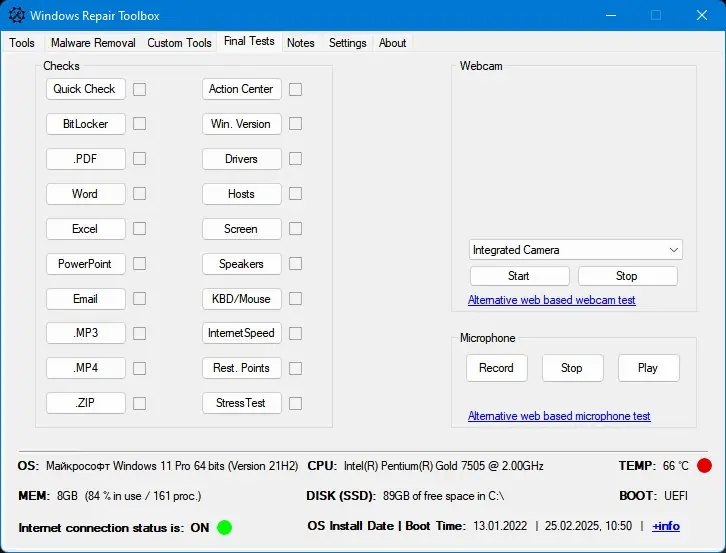Image resolution: width=726 pixels, height=553 pixels.
Task: Click the BitLocker check button
Action: (x=86, y=124)
